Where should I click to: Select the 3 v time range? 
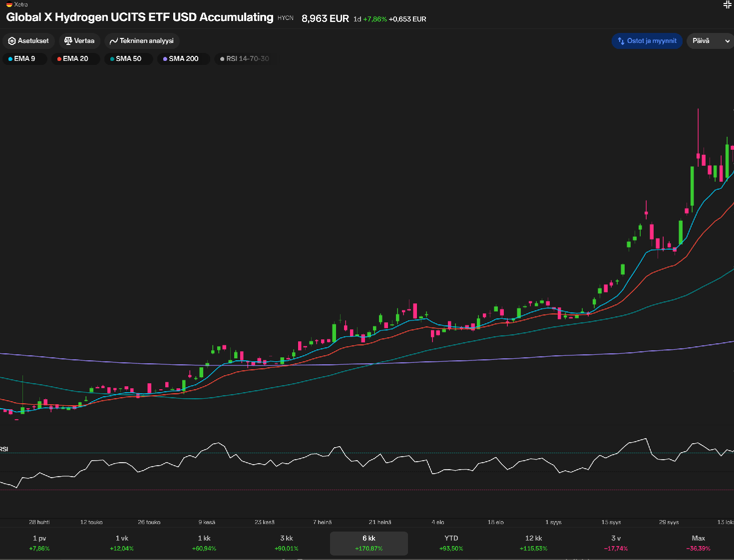(x=616, y=543)
